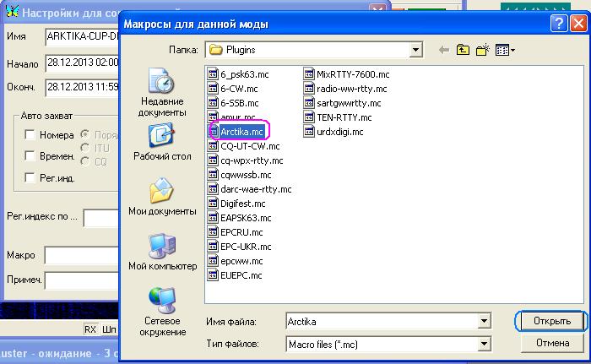Screen dimensions: 591x364
Task: Enable the Номера auto capture checkbox
Action: 30,135
